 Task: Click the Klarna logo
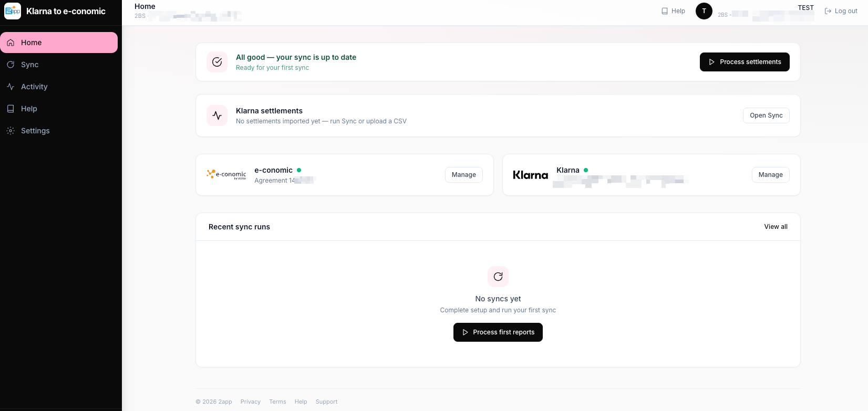530,175
